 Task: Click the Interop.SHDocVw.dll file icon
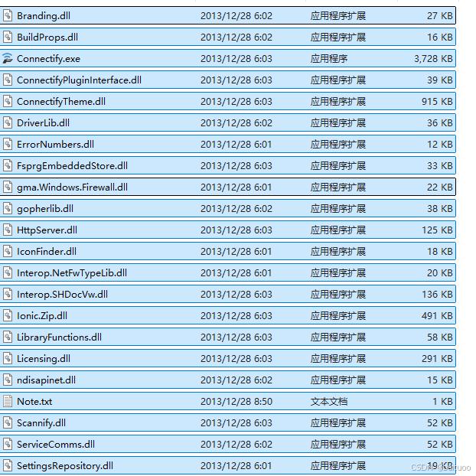click(x=8, y=294)
